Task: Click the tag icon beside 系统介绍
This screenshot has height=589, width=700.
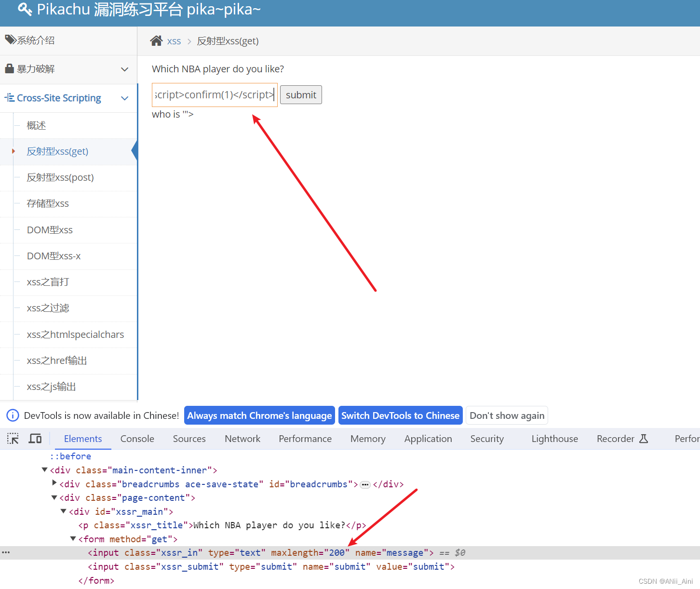Action: (x=11, y=40)
